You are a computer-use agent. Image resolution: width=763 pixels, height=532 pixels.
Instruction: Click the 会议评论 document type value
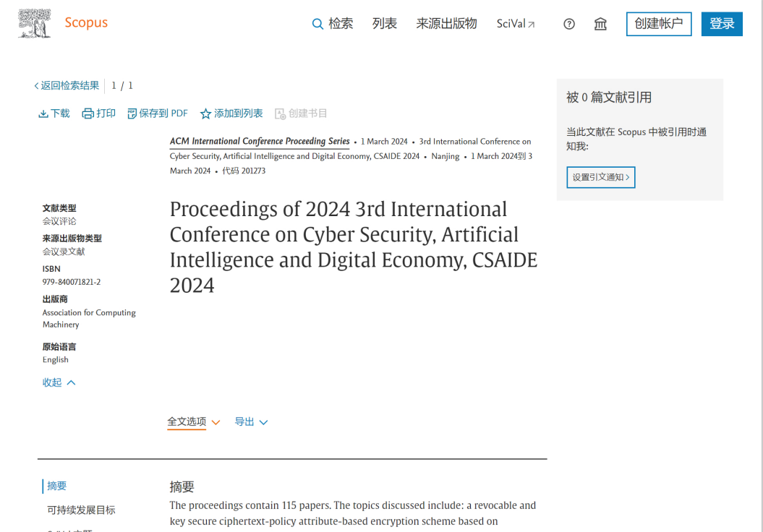coord(59,222)
